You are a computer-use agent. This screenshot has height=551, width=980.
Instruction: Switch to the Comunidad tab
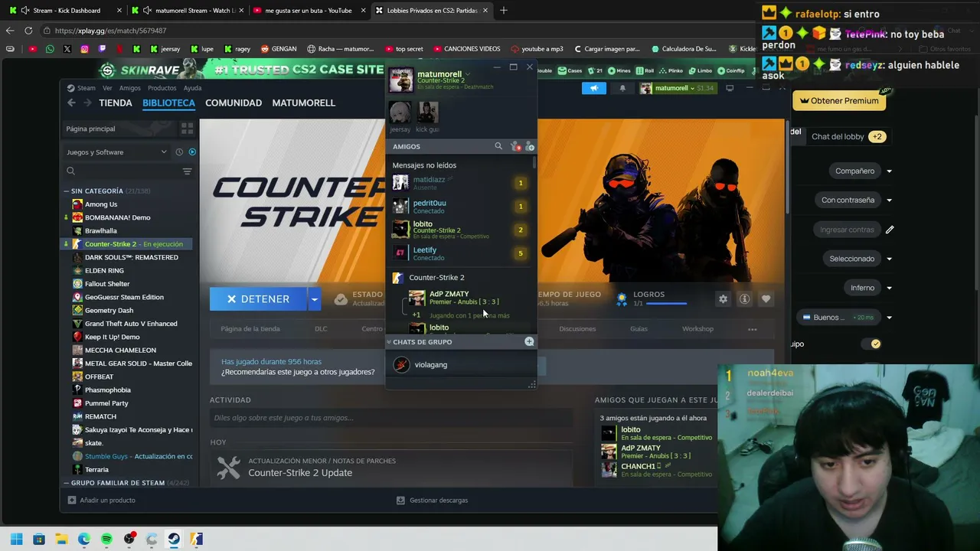234,103
